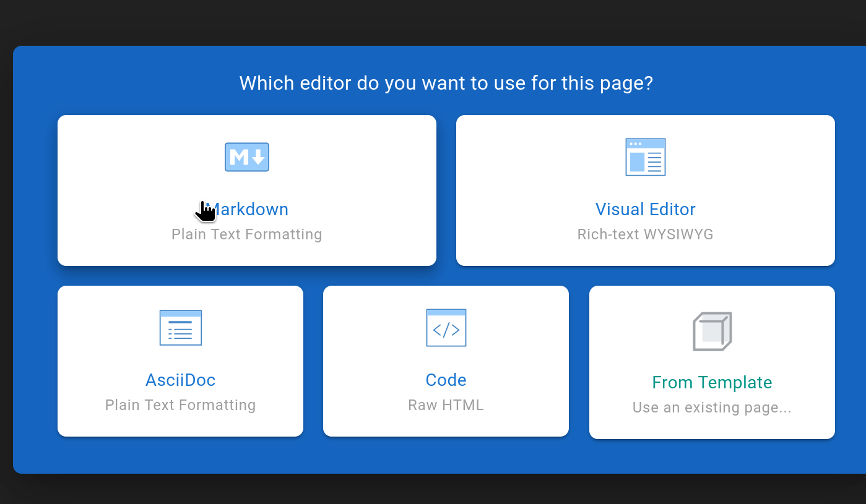The image size is (866, 504).
Task: Choose the From Template title
Action: coord(712,382)
